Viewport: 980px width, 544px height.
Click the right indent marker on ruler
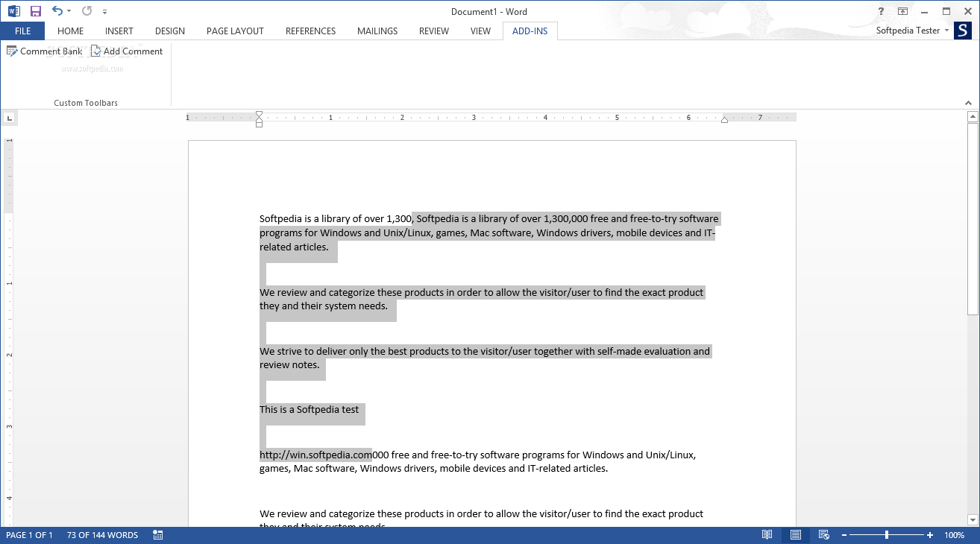[x=724, y=119]
